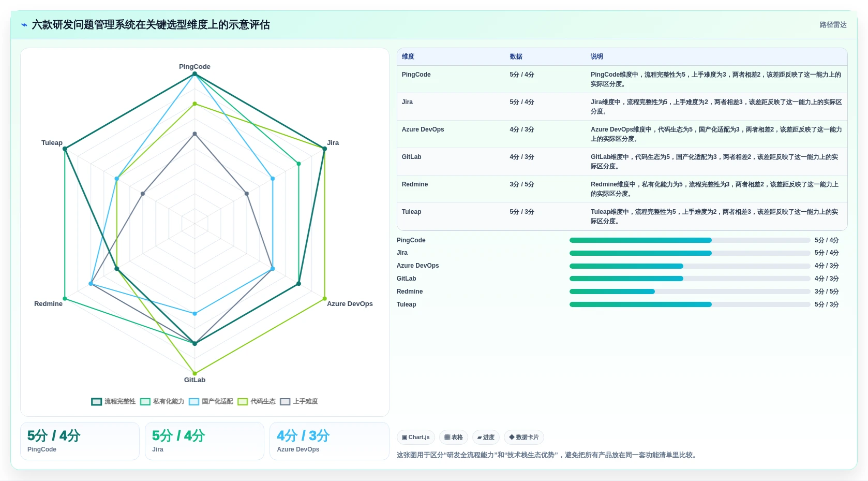Open the Azure DevOps 4分 / 3分 score card

point(329,441)
